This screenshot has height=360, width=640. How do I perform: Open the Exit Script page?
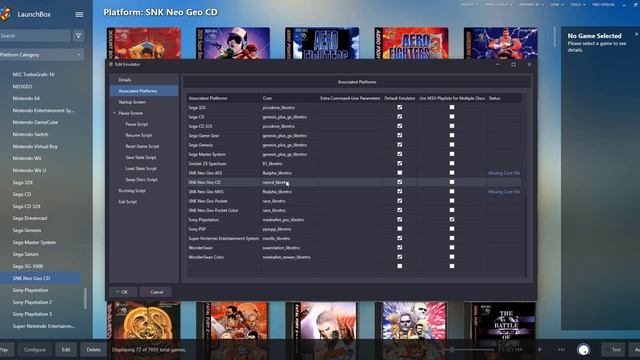(128, 202)
